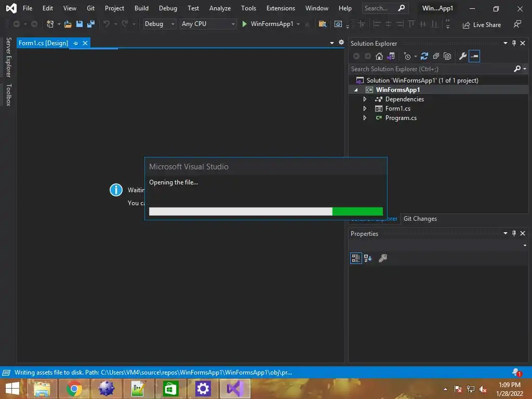Open the Analyze menu
The image size is (532, 399).
pyautogui.click(x=220, y=8)
